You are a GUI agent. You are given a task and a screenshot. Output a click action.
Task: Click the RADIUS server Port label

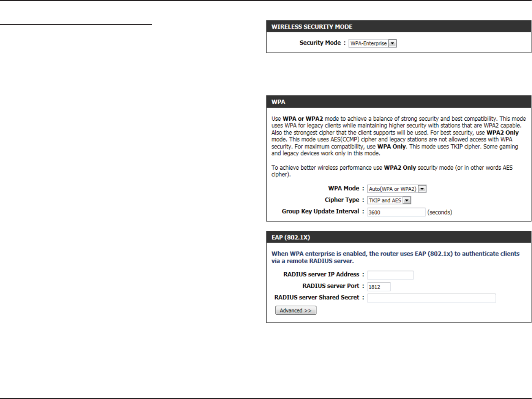click(333, 286)
